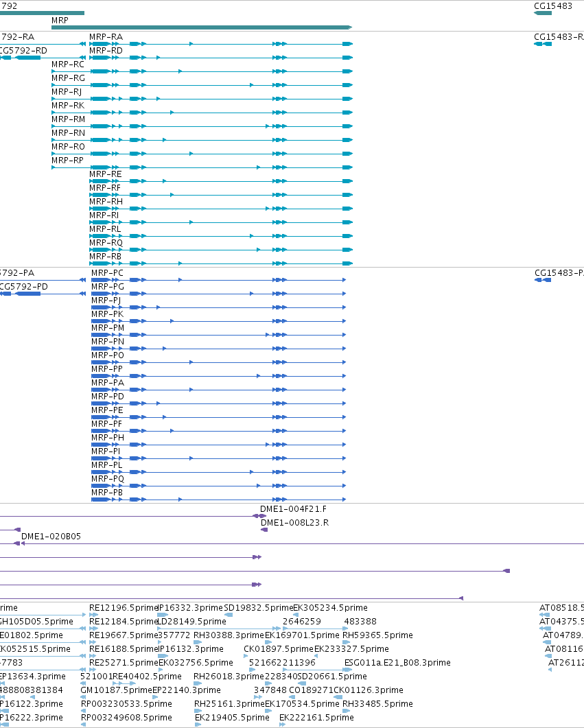Choose the MRP-RN transcript
Screen dimensions: 584x728
[x=68, y=133]
